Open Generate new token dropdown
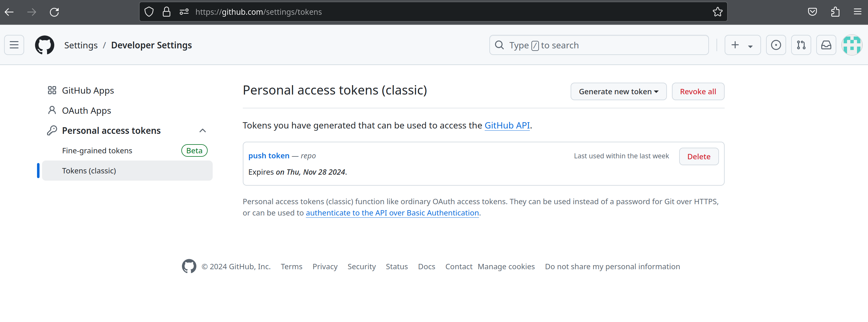 618,91
